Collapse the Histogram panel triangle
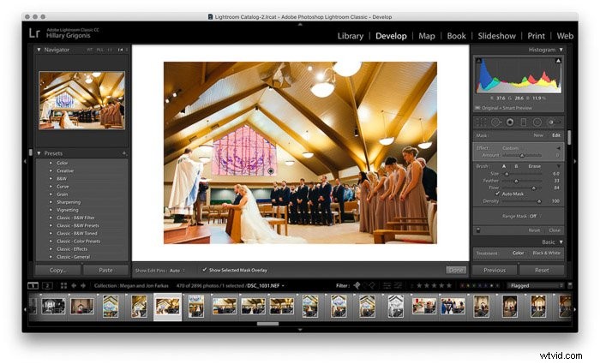Image resolution: width=600 pixels, height=364 pixels. 561,50
